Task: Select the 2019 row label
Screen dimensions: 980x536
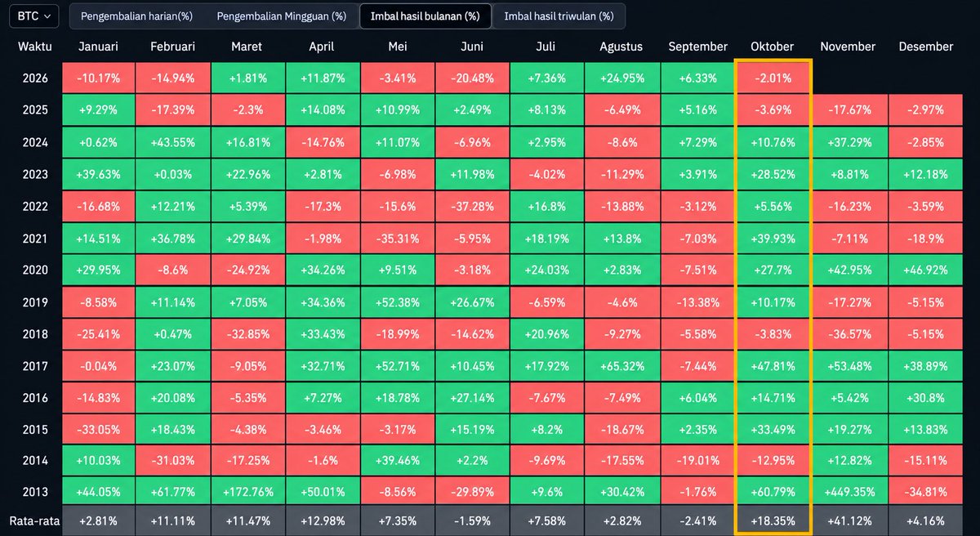Action: (34, 301)
